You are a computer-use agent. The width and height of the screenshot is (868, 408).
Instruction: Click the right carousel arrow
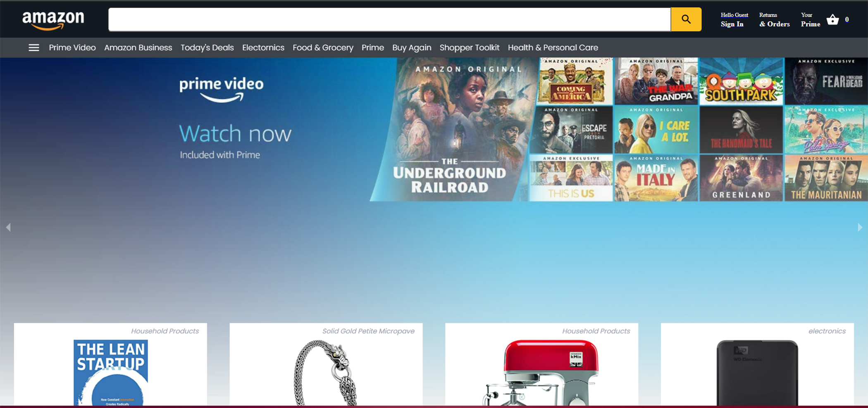coord(860,227)
